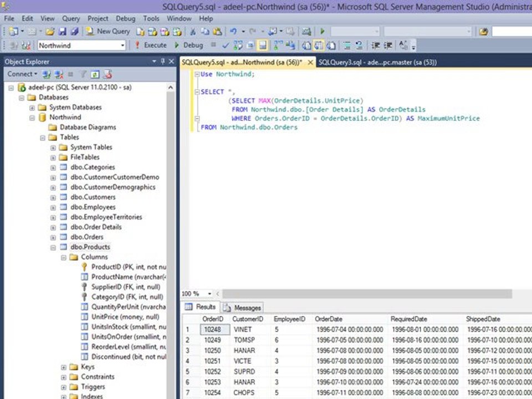Image resolution: width=532 pixels, height=399 pixels.
Task: Pin the Object Explorer panel
Action: (163, 62)
